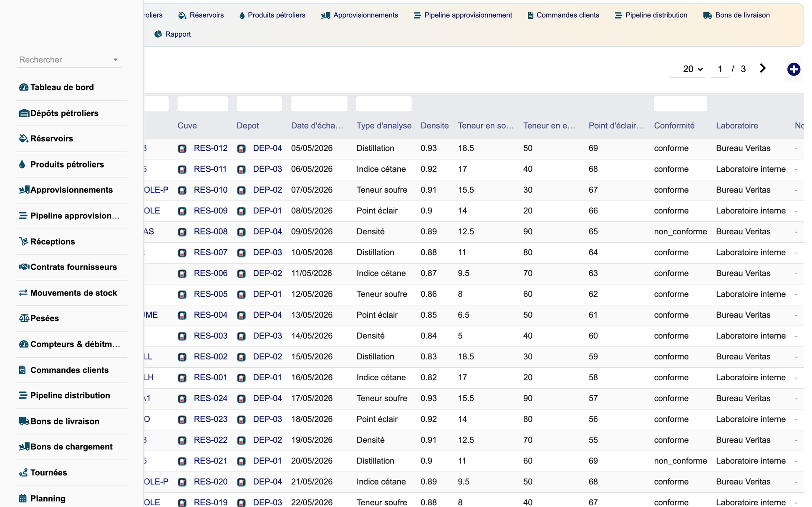812x507 pixels.
Task: Click date 05/05/2026 cell
Action: click(312, 148)
